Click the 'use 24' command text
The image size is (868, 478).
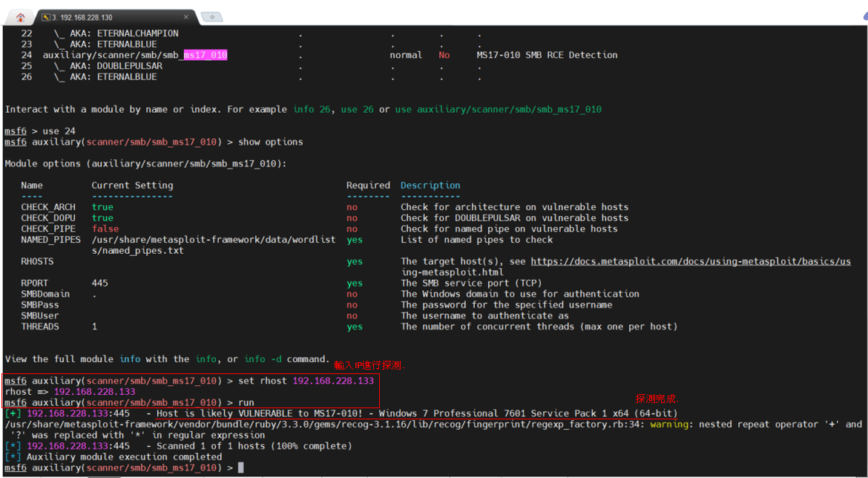pos(59,131)
